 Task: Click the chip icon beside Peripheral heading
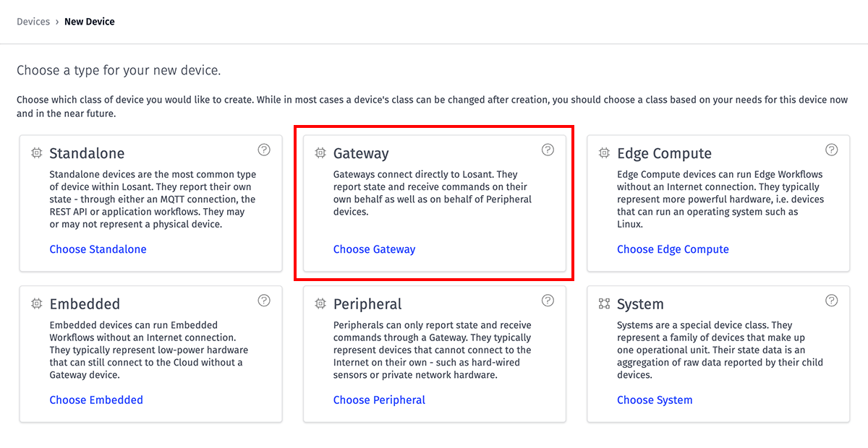click(x=320, y=304)
